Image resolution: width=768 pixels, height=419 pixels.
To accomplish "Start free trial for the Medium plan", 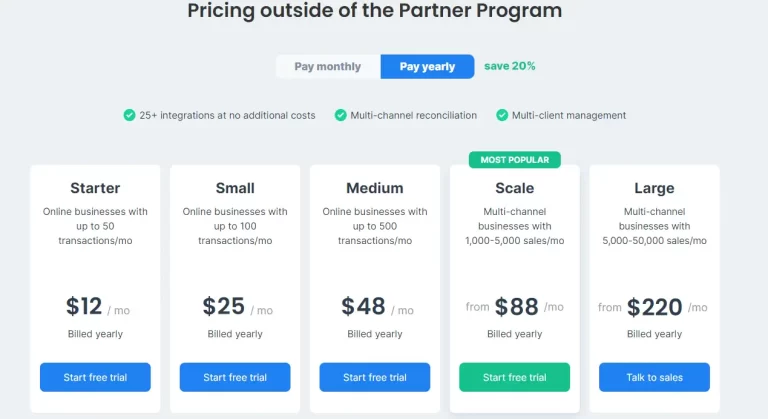I will tap(375, 377).
